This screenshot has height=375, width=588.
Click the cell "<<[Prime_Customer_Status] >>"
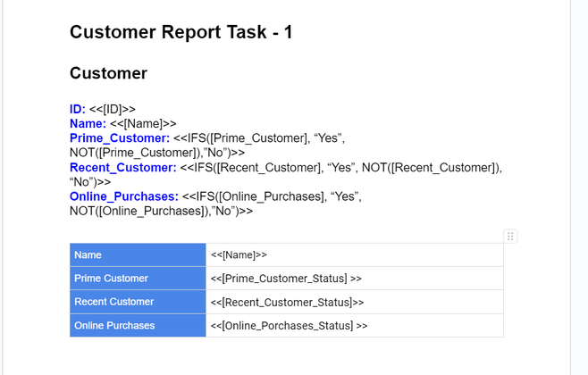355,278
